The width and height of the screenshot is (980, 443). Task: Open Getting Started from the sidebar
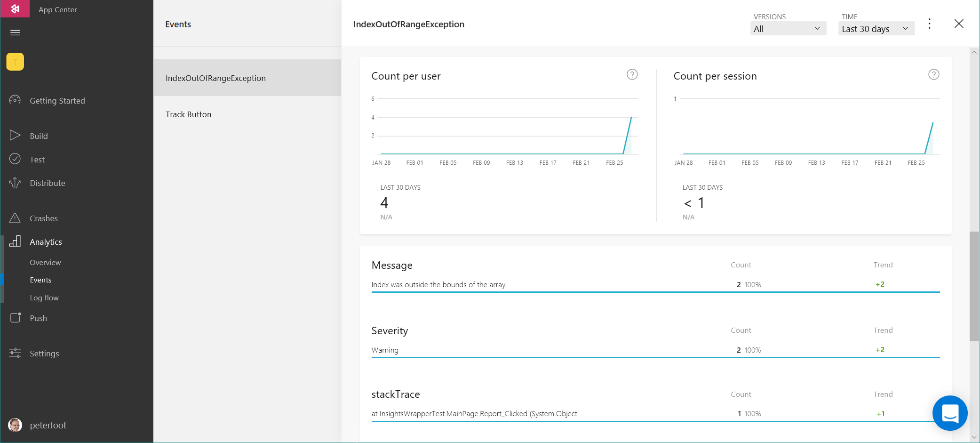(57, 101)
